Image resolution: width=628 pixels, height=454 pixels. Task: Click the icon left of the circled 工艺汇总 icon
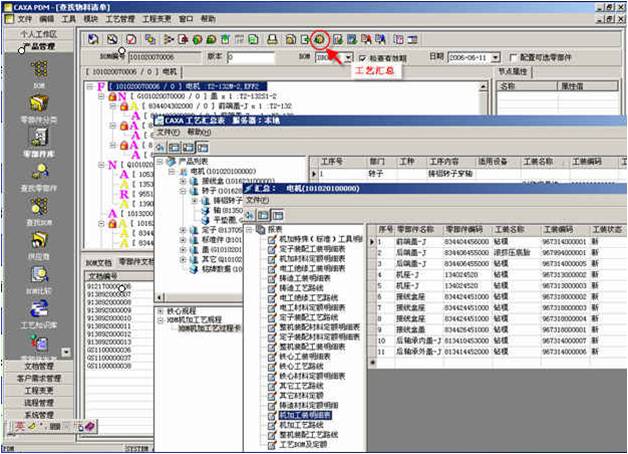pyautogui.click(x=306, y=39)
